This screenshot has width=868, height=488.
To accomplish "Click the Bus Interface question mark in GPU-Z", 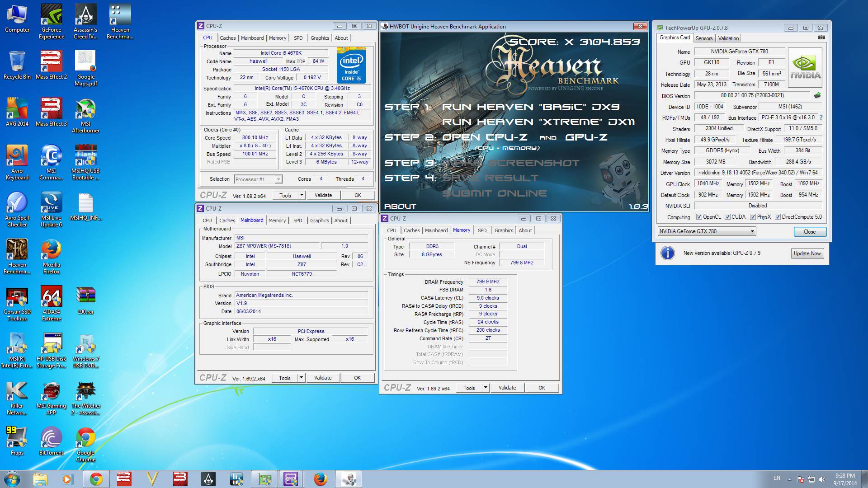I will click(x=821, y=117).
